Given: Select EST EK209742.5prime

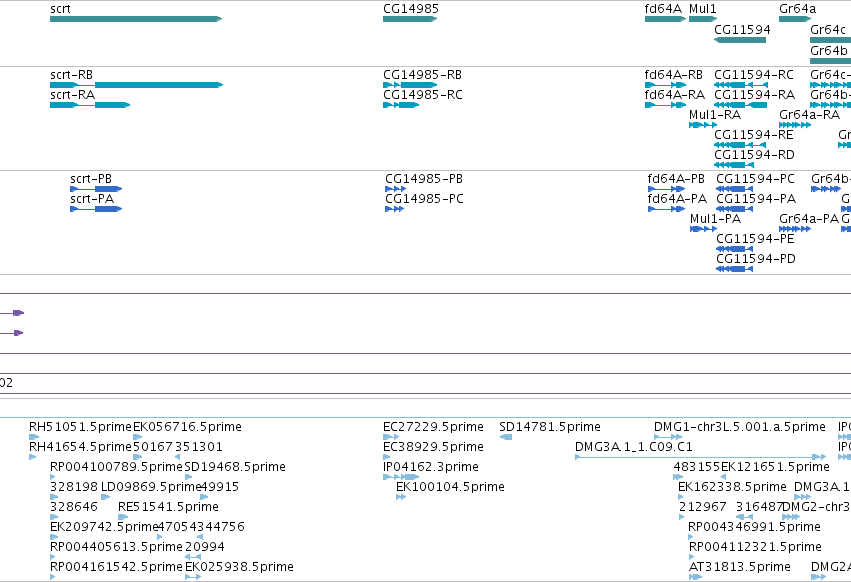Looking at the screenshot, I should point(53,537).
